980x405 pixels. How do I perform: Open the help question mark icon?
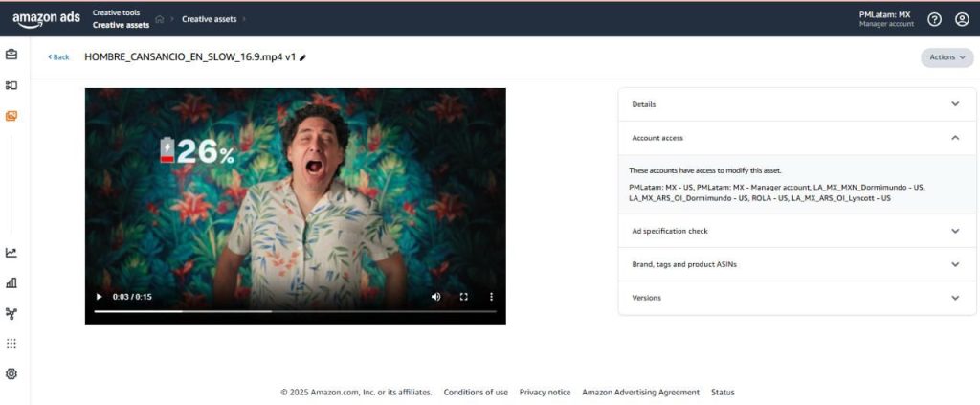935,19
